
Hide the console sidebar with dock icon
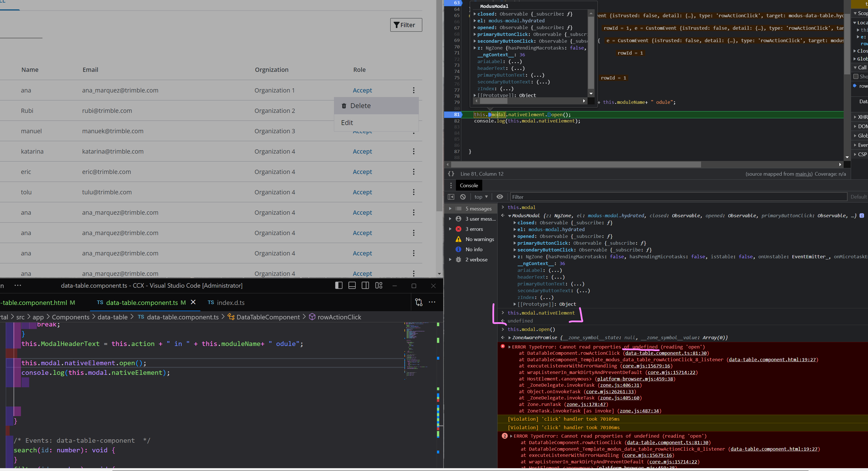(x=451, y=197)
